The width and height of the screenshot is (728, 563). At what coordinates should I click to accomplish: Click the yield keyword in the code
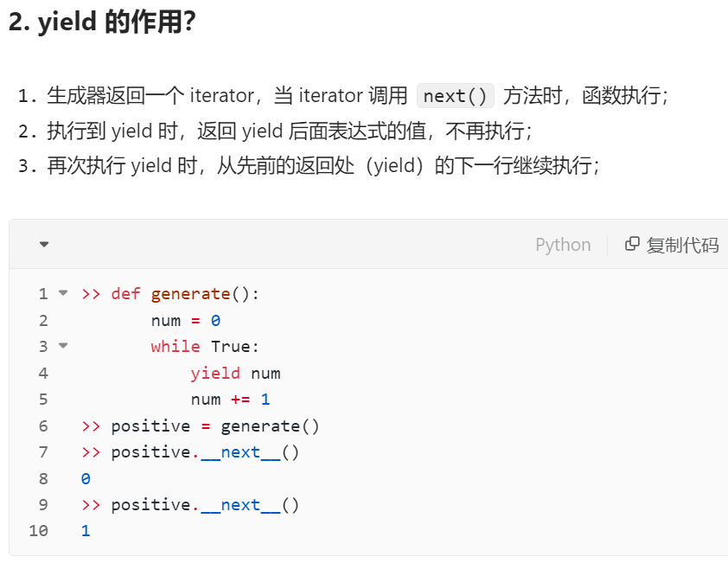coord(215,373)
